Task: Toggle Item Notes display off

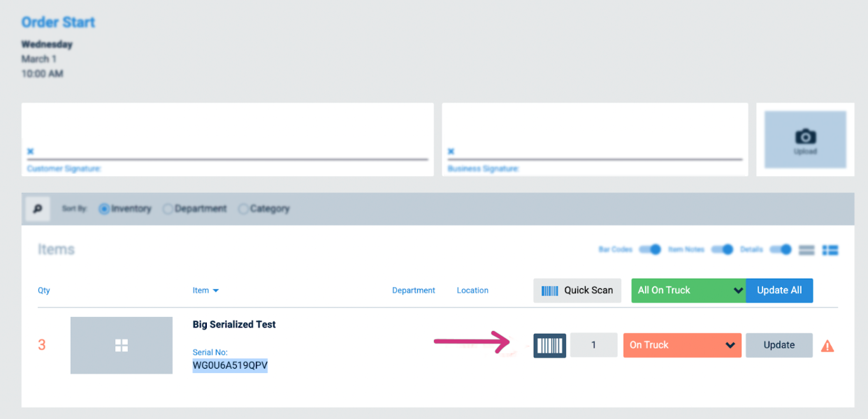Action: click(722, 249)
